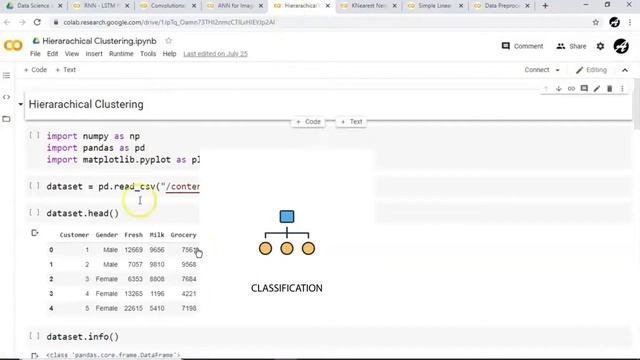
Task: Toggle dataset.head() output view icon
Action: tap(35, 233)
